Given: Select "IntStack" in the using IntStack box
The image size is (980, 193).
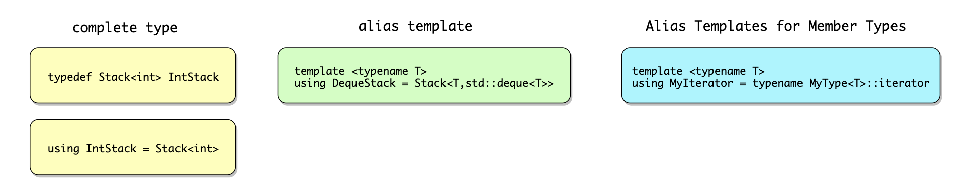Looking at the screenshot, I should (111, 149).
